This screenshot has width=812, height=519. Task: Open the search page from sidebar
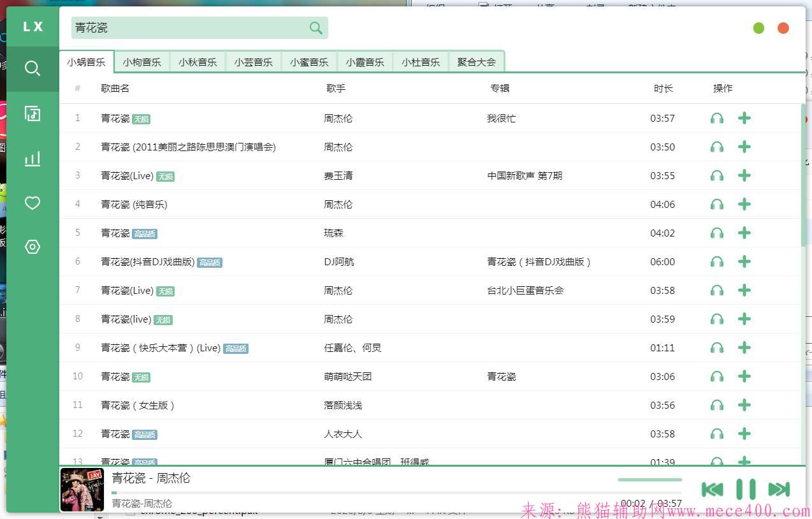pos(33,68)
